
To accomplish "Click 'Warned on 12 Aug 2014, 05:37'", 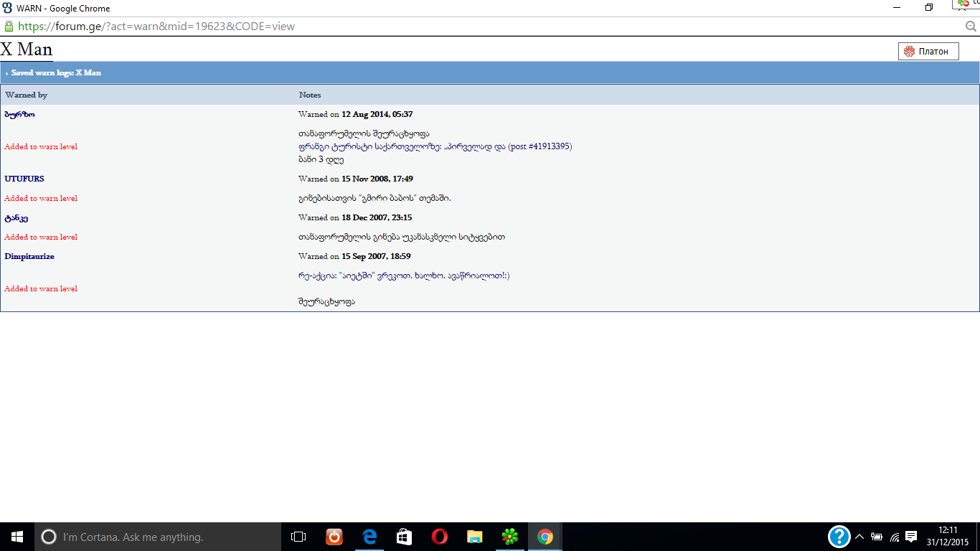I will click(x=356, y=114).
